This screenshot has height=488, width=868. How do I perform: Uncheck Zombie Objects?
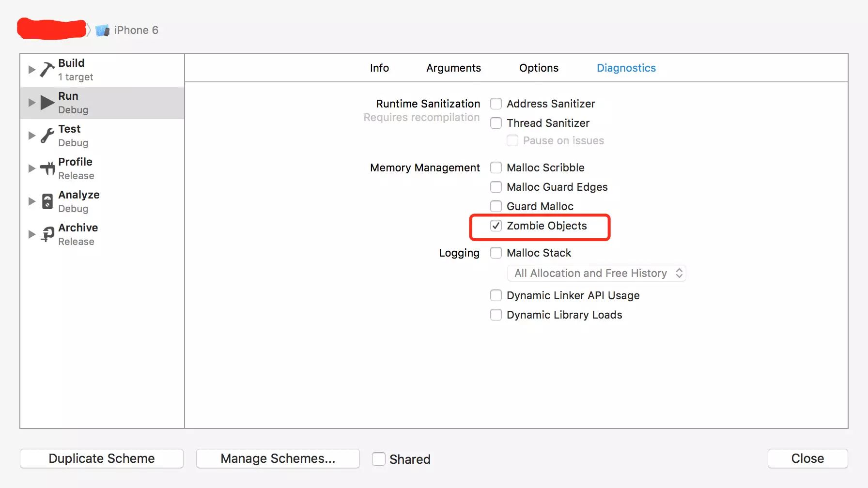coord(496,226)
